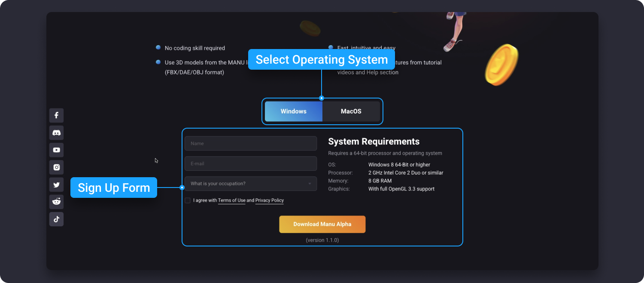Focus the Name input field

pyautogui.click(x=251, y=143)
